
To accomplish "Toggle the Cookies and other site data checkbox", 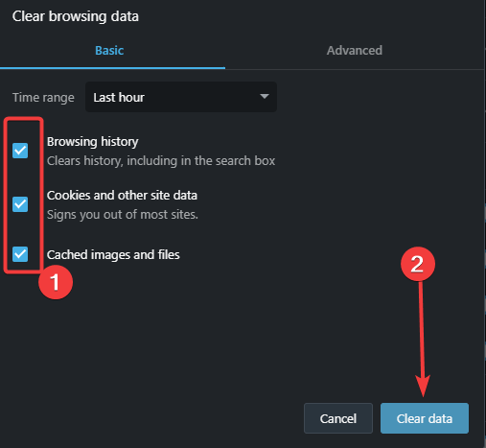I will coord(20,204).
